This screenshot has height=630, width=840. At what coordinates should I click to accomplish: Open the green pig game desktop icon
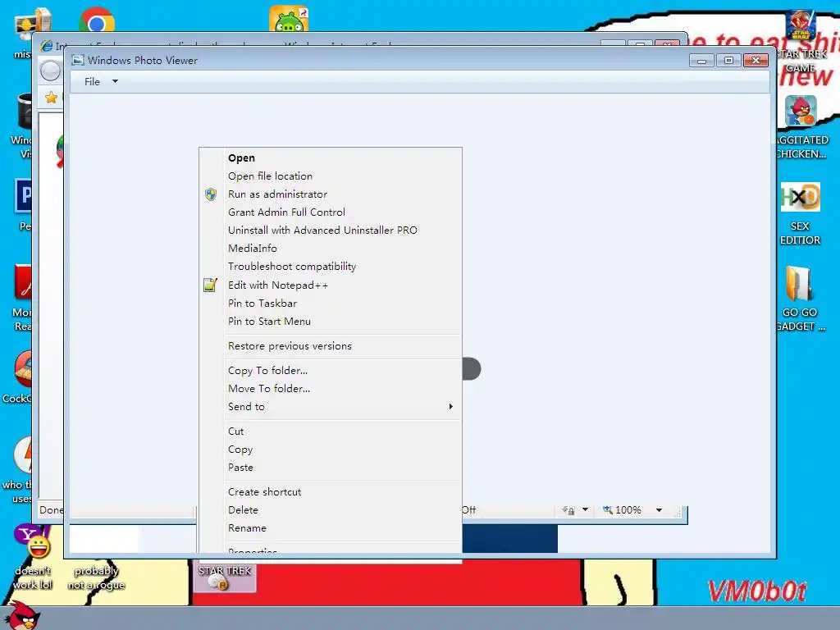click(x=289, y=20)
